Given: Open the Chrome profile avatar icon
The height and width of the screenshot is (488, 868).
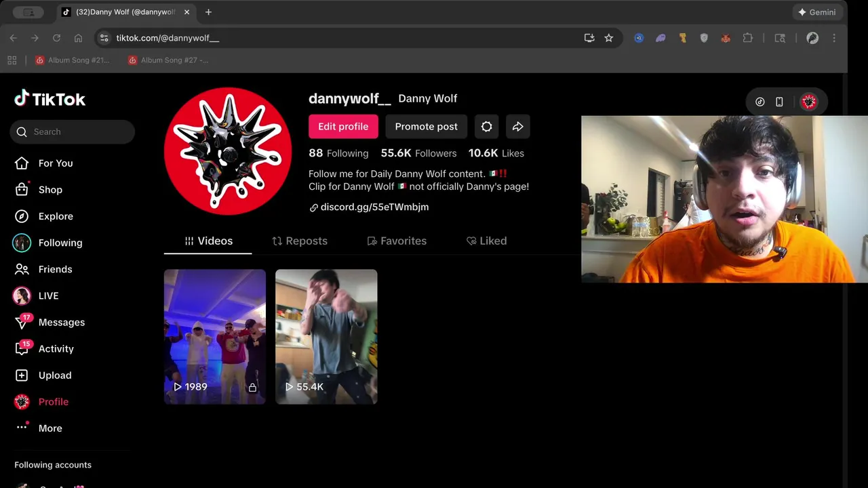Looking at the screenshot, I should point(812,38).
